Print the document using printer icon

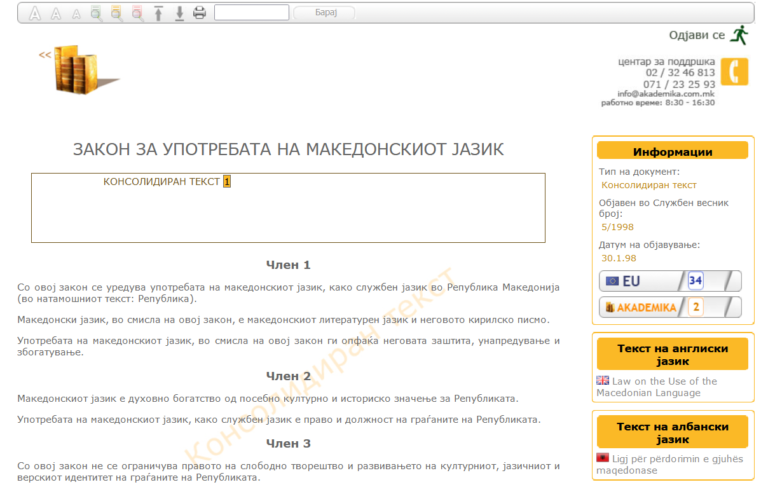[x=199, y=13]
